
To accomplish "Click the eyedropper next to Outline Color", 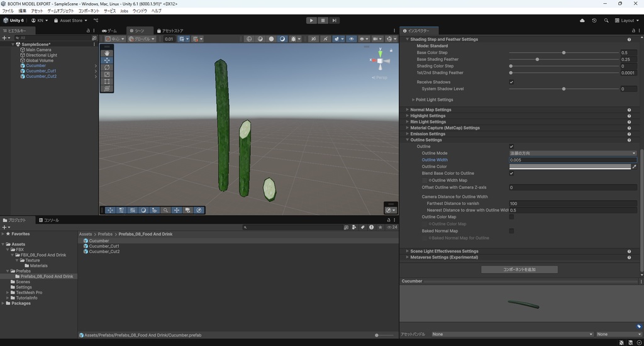I will coord(634,167).
